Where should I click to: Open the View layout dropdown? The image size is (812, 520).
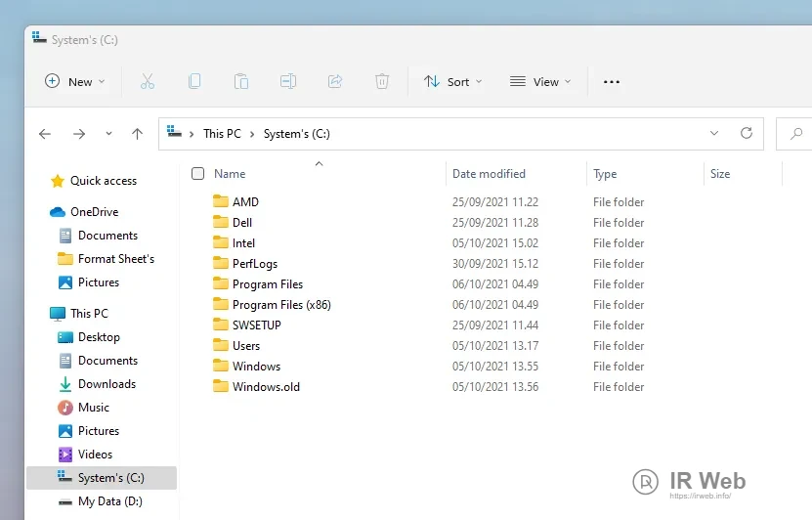pos(540,82)
